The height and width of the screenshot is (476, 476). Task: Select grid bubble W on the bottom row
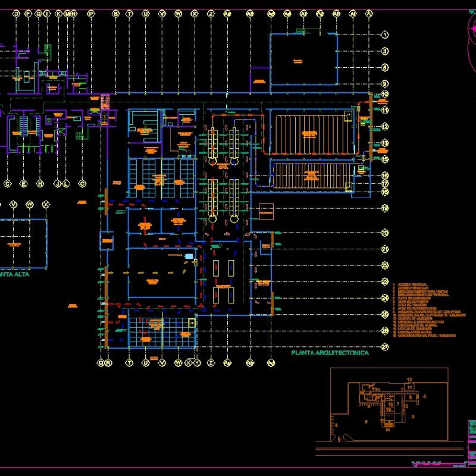177,361
